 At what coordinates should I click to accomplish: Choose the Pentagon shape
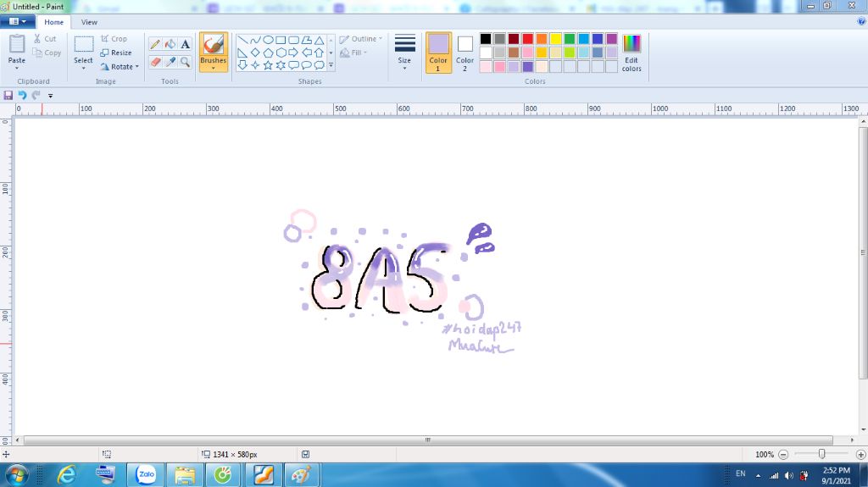pos(268,53)
